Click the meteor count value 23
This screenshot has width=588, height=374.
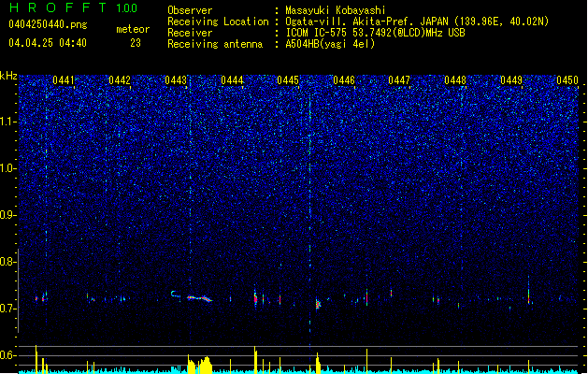click(x=136, y=43)
